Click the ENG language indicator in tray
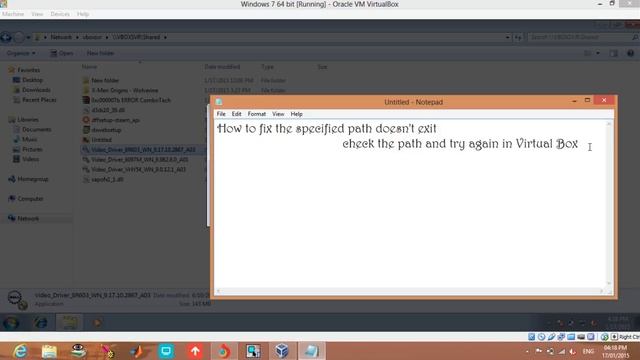The width and height of the screenshot is (640, 360). pos(588,351)
